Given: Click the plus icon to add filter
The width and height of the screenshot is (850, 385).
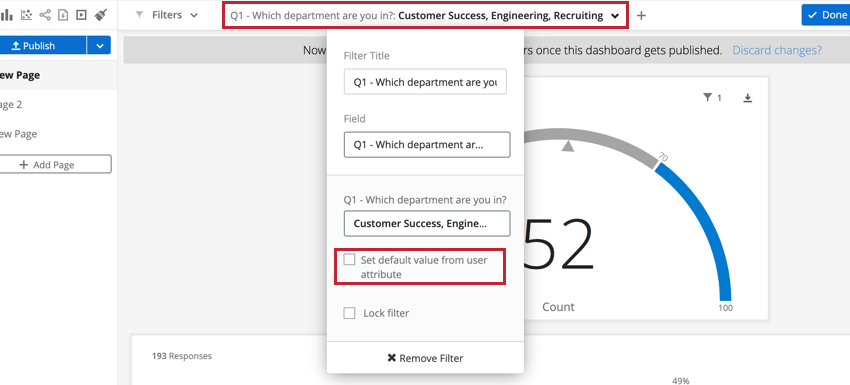Looking at the screenshot, I should click(x=641, y=16).
